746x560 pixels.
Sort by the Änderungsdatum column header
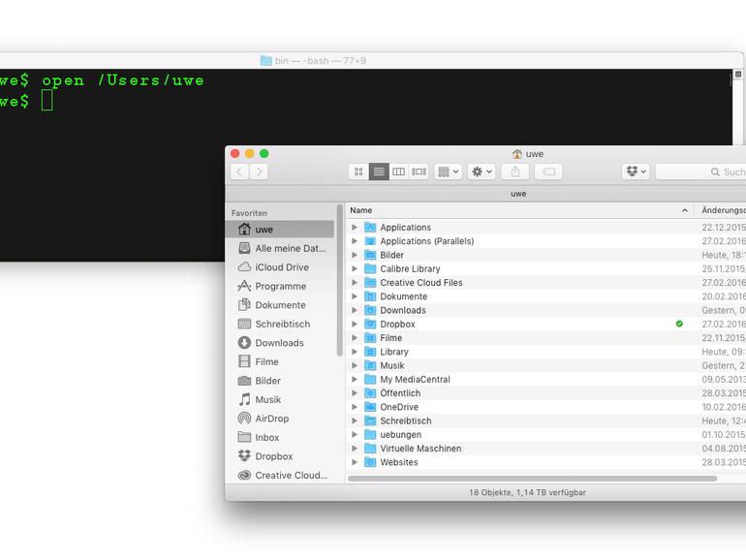[720, 210]
